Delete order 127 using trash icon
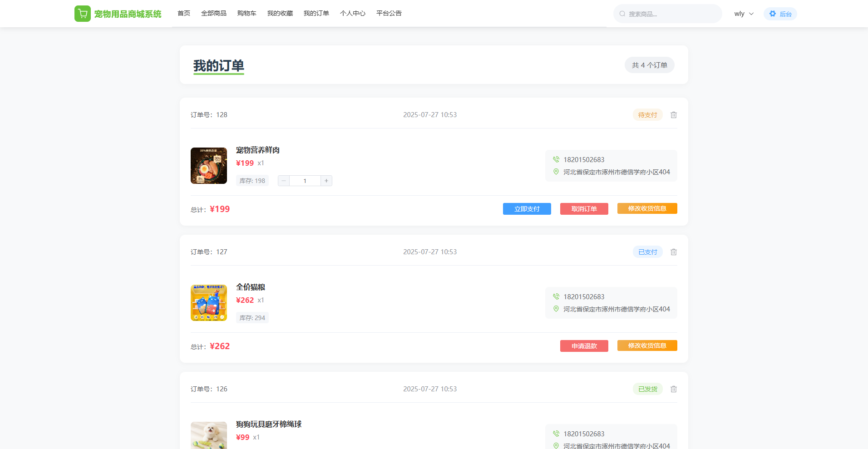This screenshot has height=449, width=868. [674, 252]
